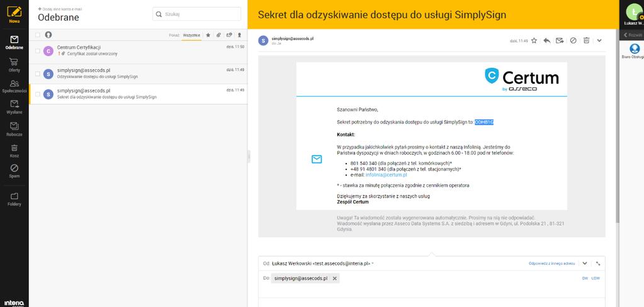Image resolution: width=644 pixels, height=307 pixels.
Task: Open the Odebrane inbox folder
Action: [14, 43]
